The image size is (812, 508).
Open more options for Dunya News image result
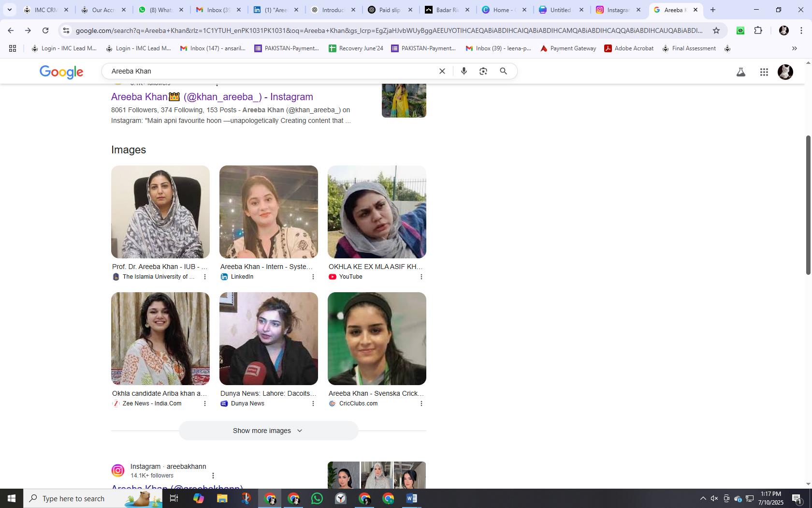click(313, 403)
